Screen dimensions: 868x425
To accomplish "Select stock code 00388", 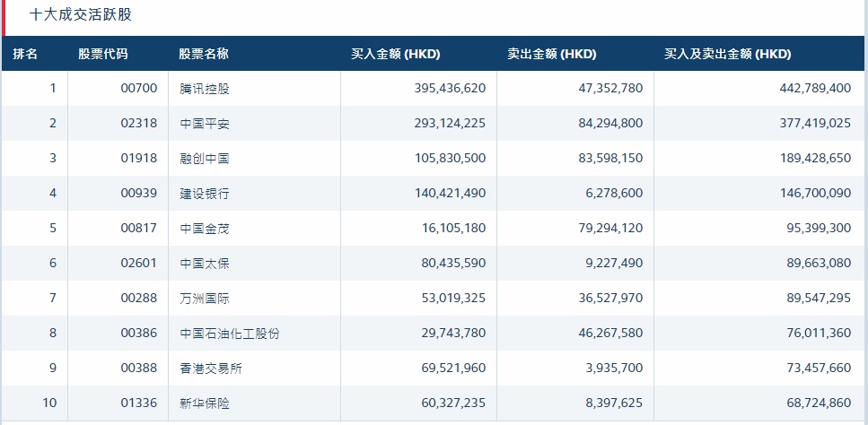I will [x=139, y=368].
